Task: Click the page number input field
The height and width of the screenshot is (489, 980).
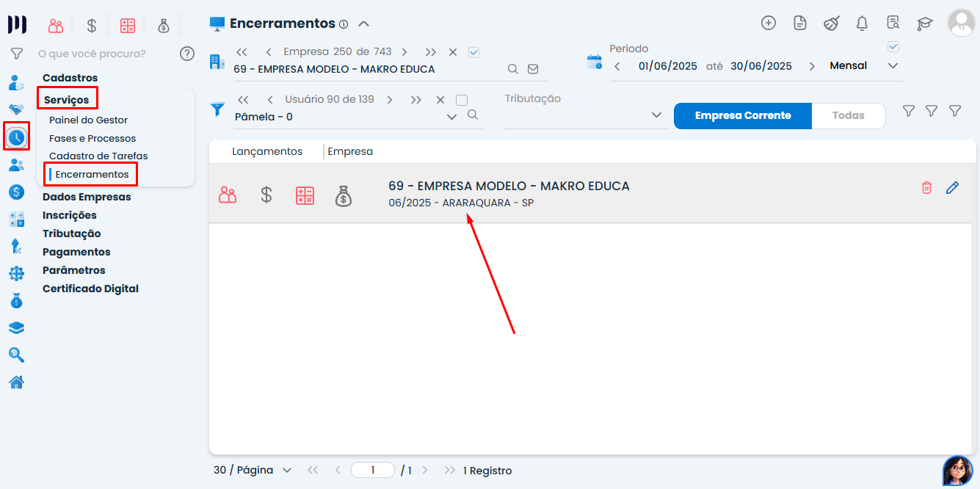Action: [x=373, y=470]
